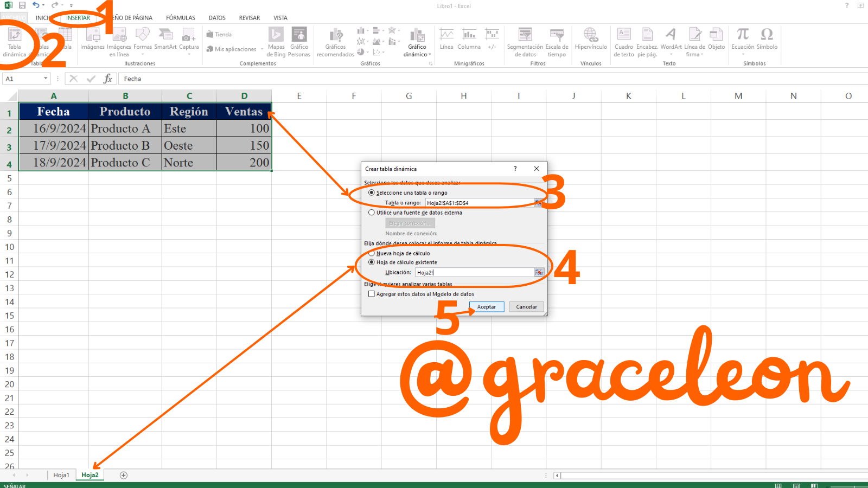Open Encabez. pie pág. tool
868x488 pixels.
[x=647, y=42]
